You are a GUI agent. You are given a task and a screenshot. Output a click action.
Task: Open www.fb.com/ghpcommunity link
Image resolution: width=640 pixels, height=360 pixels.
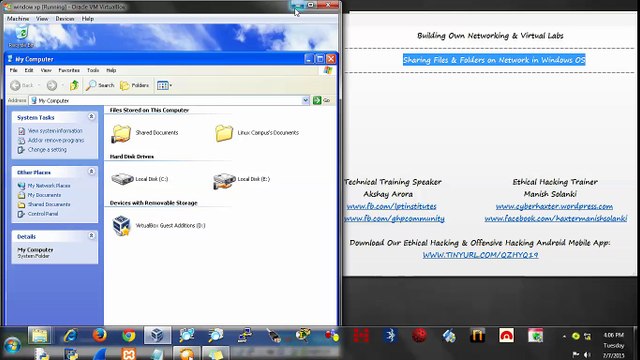[394, 219]
